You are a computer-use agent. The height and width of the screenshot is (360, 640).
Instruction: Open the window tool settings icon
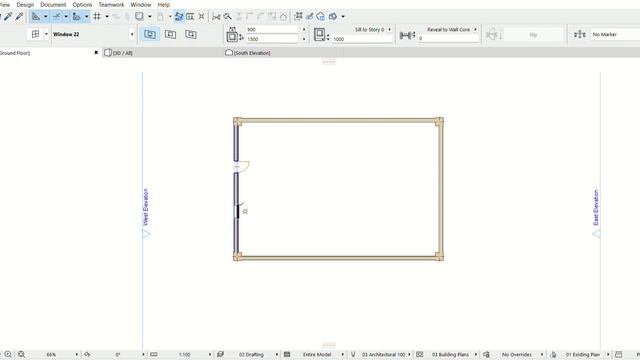pyautogui.click(x=36, y=34)
